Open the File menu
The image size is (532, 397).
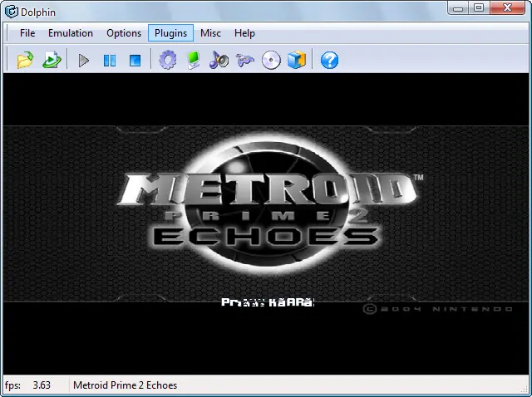pyautogui.click(x=27, y=33)
